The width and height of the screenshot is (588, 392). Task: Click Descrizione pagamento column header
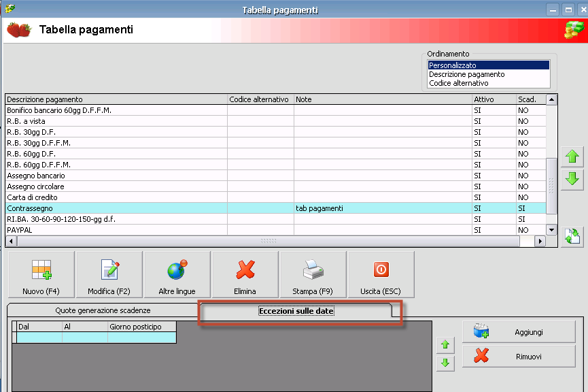point(116,99)
